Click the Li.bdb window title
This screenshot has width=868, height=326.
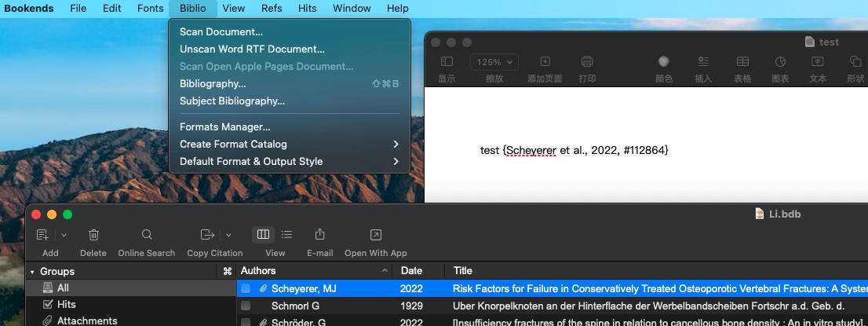[784, 214]
